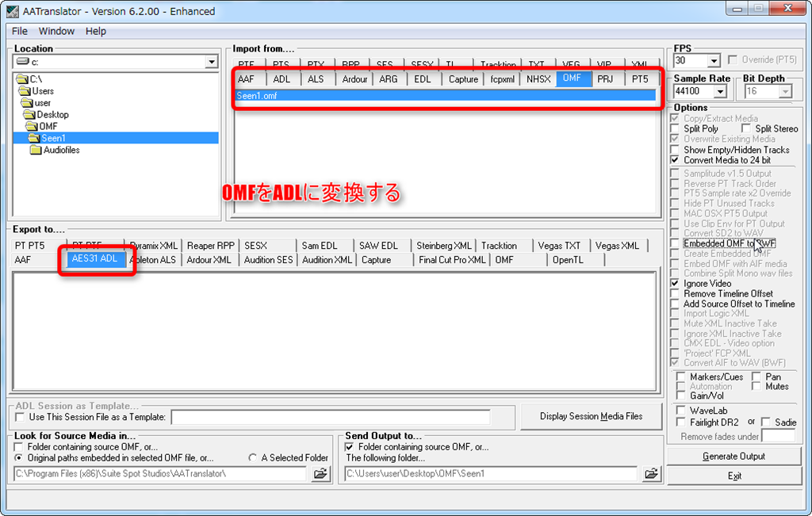Click the browse folder icon for source media
The width and height of the screenshot is (812, 516).
[x=320, y=473]
